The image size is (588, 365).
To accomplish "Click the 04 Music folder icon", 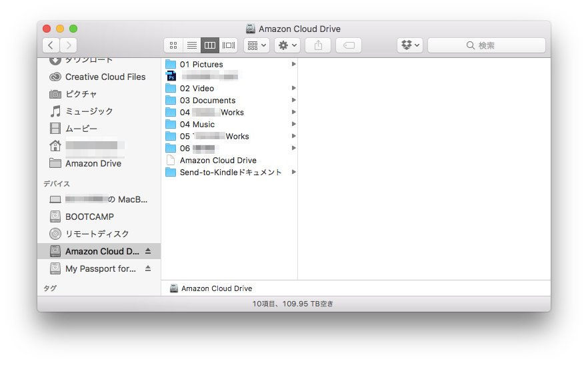I will tap(171, 124).
